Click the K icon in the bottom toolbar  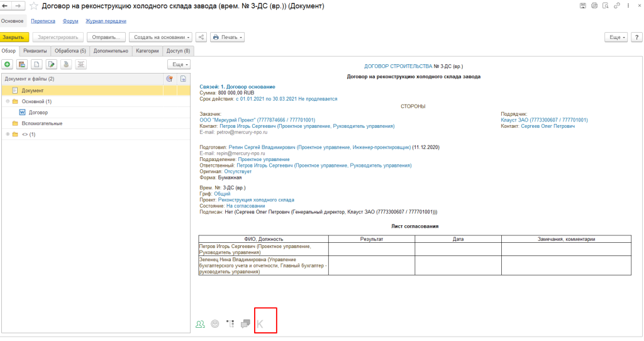(260, 324)
